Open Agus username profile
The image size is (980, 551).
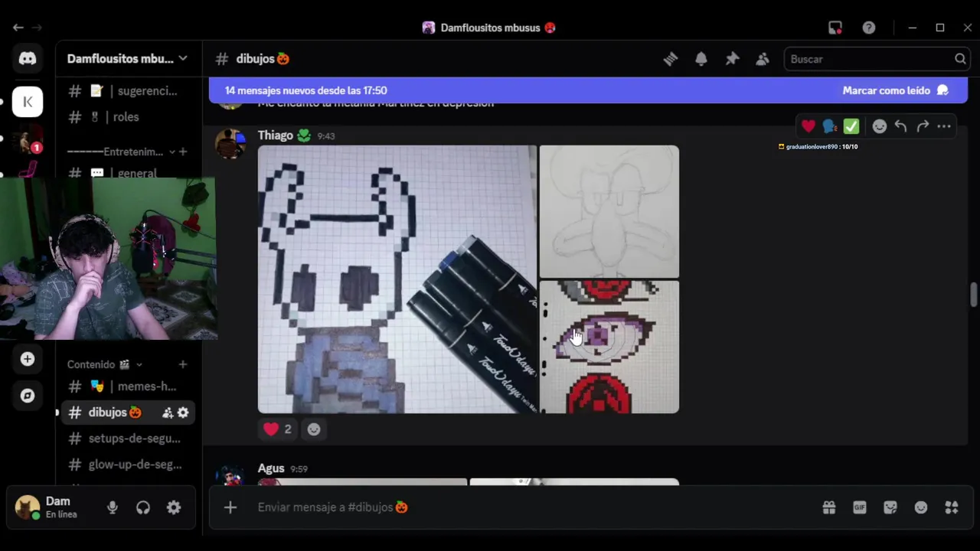click(271, 468)
